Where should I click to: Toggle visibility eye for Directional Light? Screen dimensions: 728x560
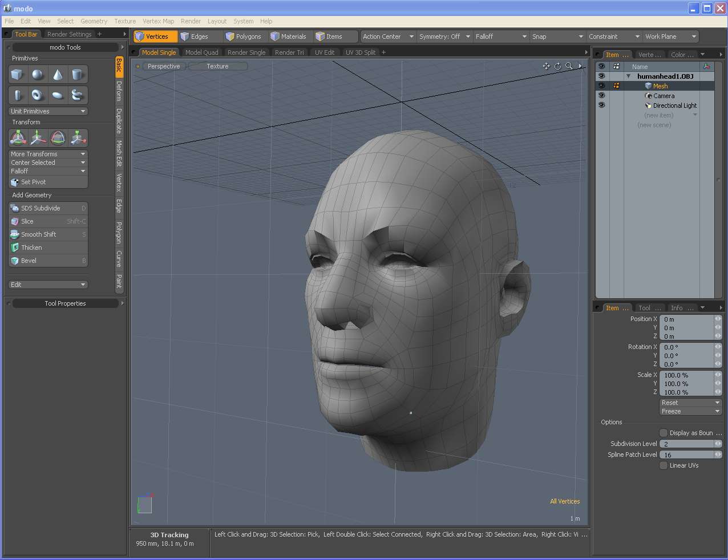click(x=601, y=105)
